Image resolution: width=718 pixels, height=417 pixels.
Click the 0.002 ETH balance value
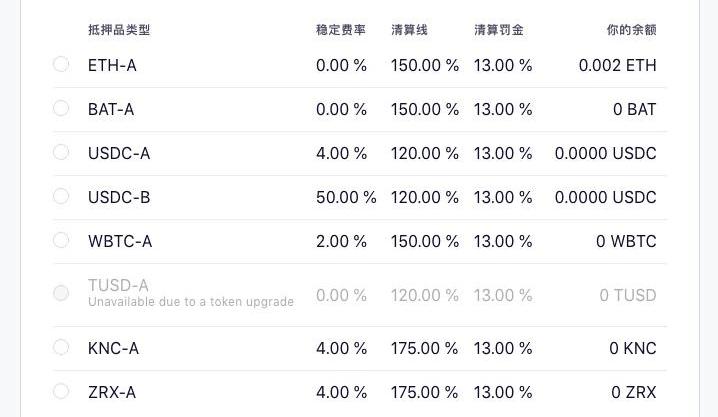coord(617,65)
